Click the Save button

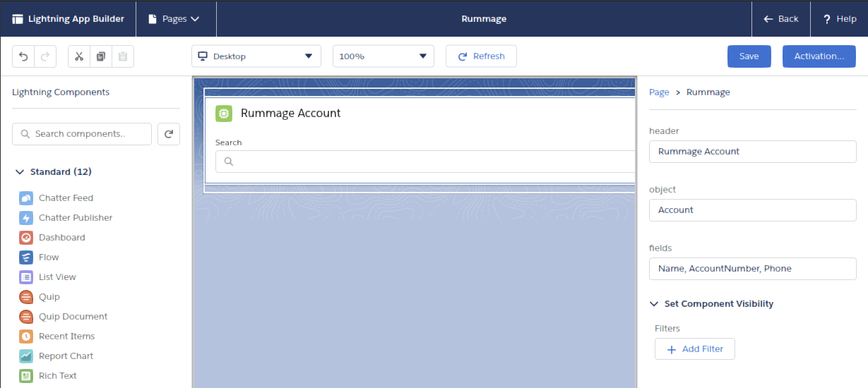pos(749,56)
